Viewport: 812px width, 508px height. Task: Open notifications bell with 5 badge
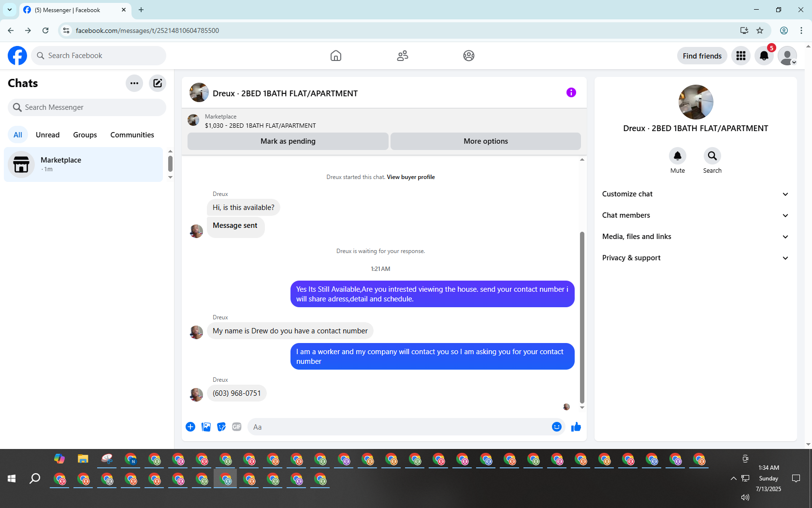tap(764, 56)
